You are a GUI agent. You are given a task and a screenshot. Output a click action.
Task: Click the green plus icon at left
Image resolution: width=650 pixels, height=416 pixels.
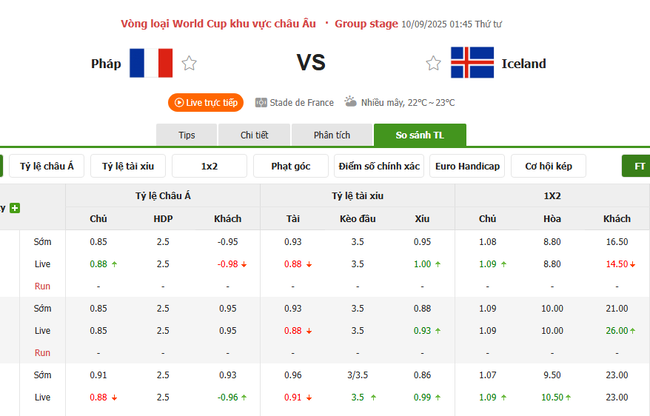point(15,208)
